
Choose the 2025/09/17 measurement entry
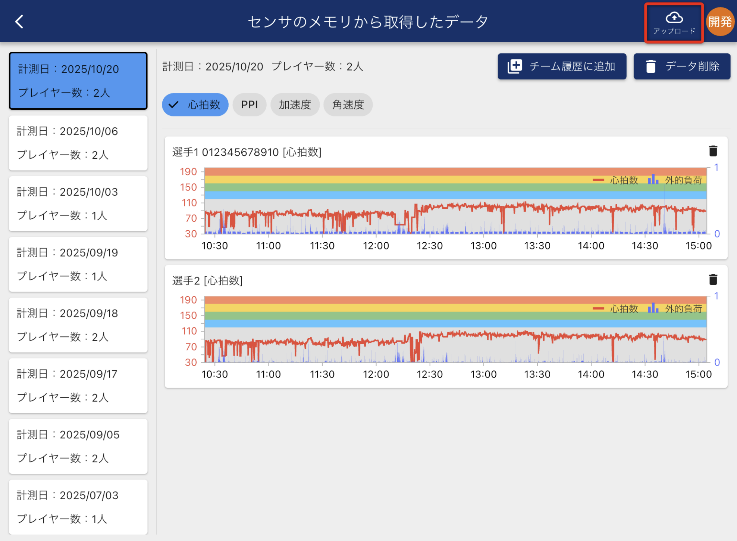pos(78,385)
